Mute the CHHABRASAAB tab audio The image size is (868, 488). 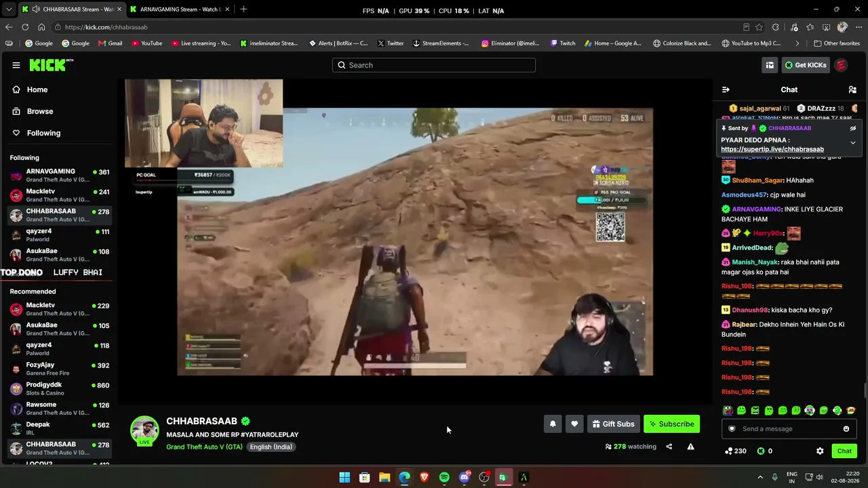(x=35, y=9)
